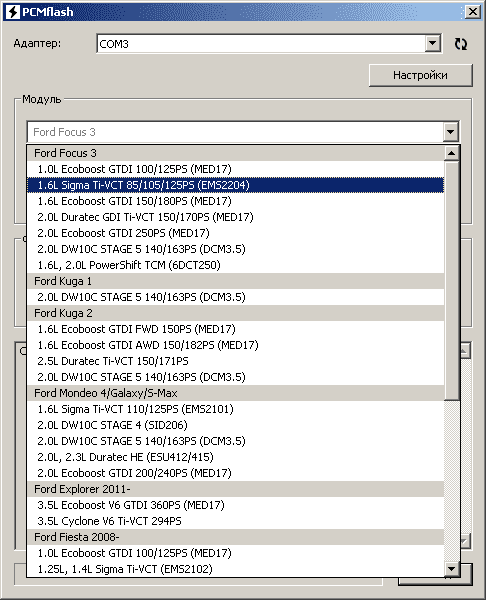Viewport: 486px width, 600px height.
Task: Select 1.0L Ecoboost GTDI 100/125PS under Focus 3
Action: coord(235,169)
